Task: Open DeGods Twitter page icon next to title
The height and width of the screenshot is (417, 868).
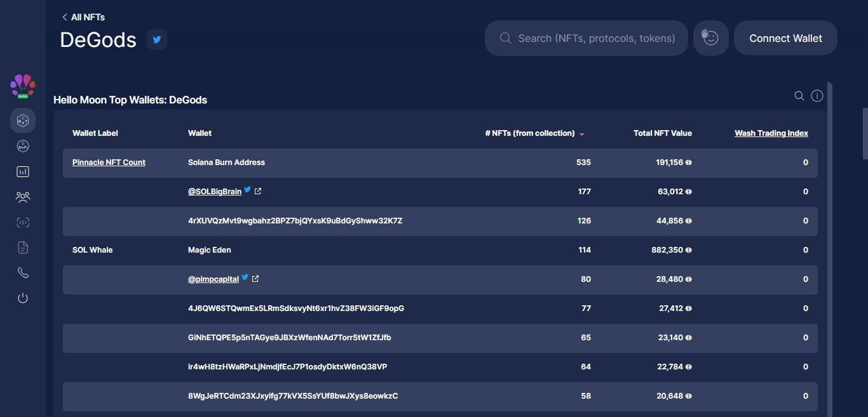Action: click(x=157, y=39)
